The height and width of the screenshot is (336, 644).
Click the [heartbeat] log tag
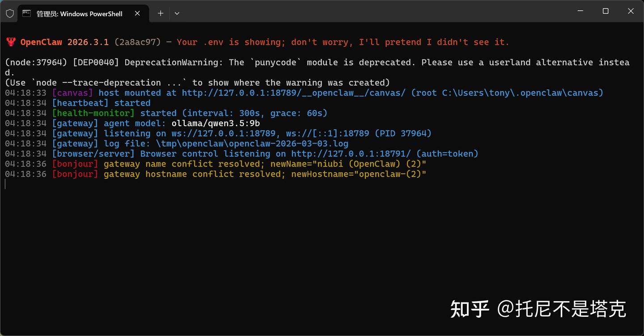[80, 103]
